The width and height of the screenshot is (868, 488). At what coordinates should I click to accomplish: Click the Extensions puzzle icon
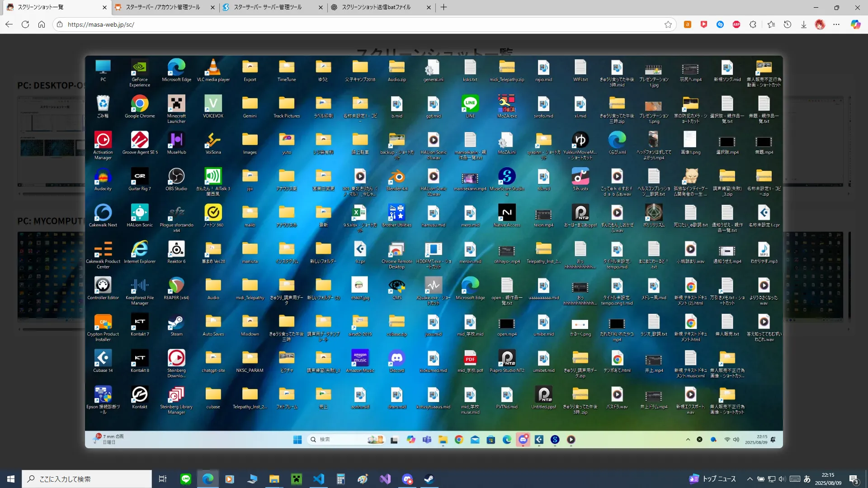point(753,24)
